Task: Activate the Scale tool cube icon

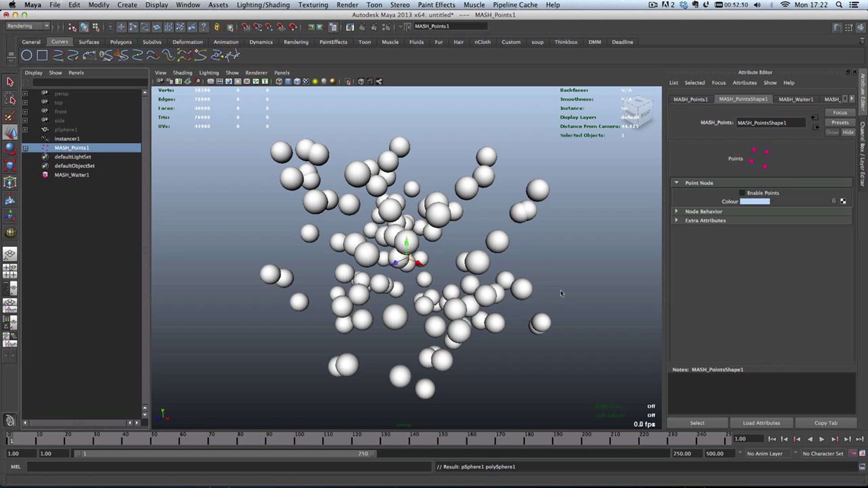Action: point(10,166)
